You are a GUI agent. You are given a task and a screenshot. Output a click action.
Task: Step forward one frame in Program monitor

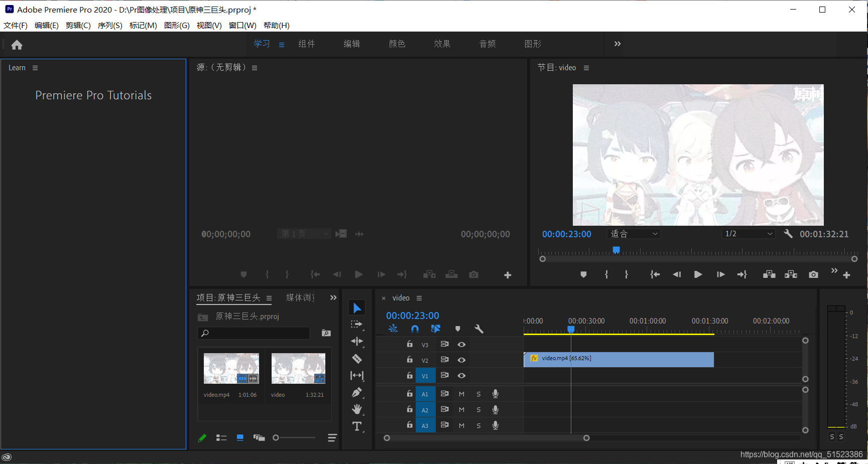[720, 274]
